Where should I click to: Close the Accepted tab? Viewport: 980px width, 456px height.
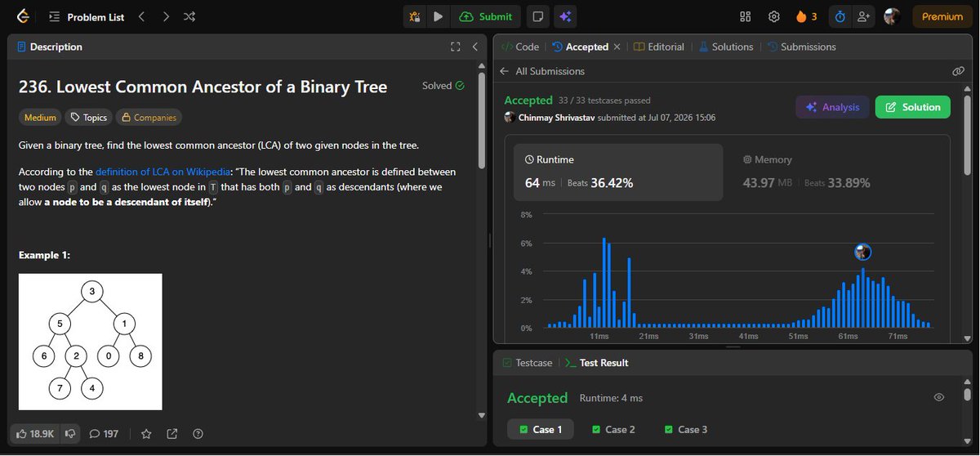tap(617, 47)
